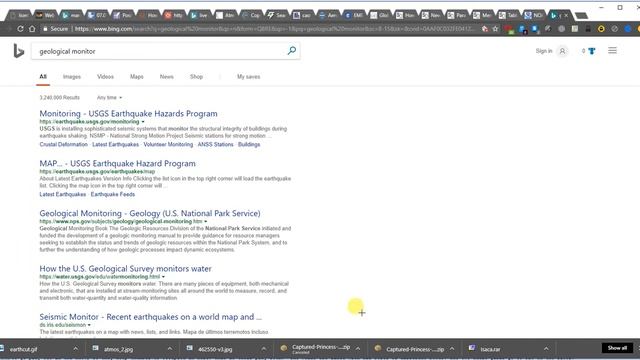This screenshot has width=640, height=360.
Task: Switch to the News tab
Action: [x=167, y=77]
